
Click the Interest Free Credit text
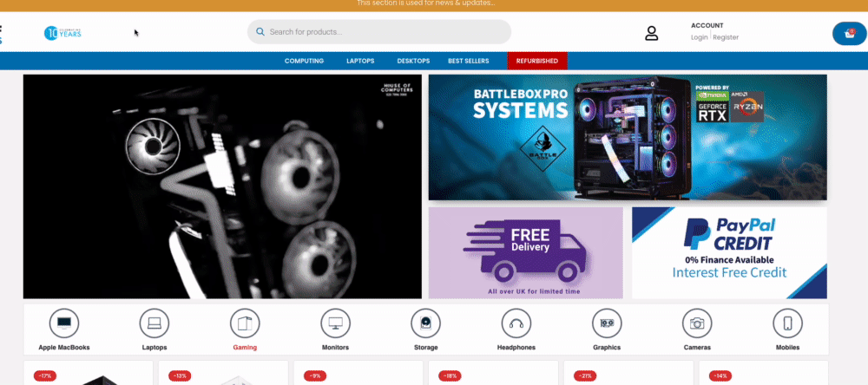pos(730,272)
